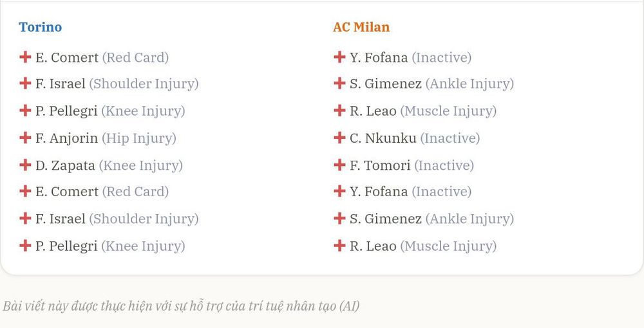This screenshot has width=644, height=328.
Task: Click the red cross of the second Y. Fofana entry
Action: (x=339, y=191)
